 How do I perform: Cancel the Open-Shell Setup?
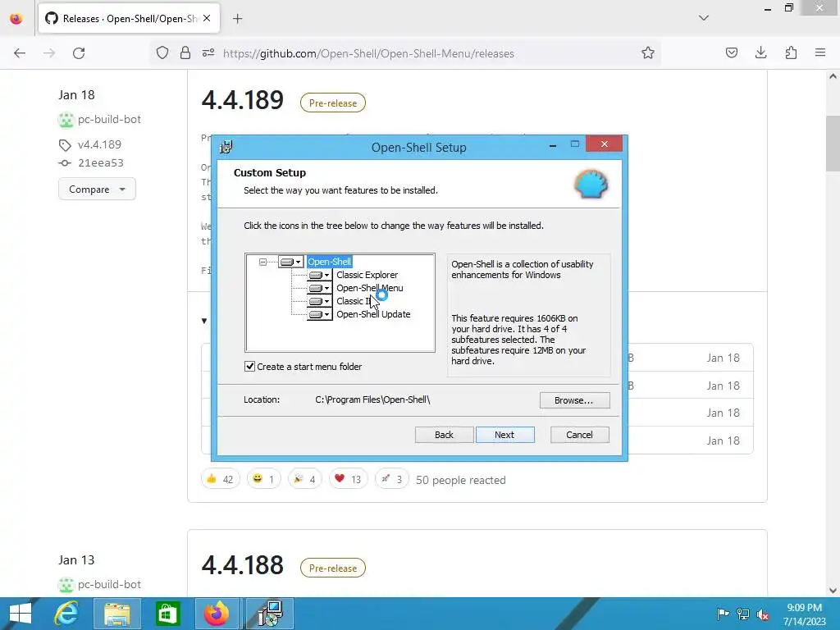(580, 435)
